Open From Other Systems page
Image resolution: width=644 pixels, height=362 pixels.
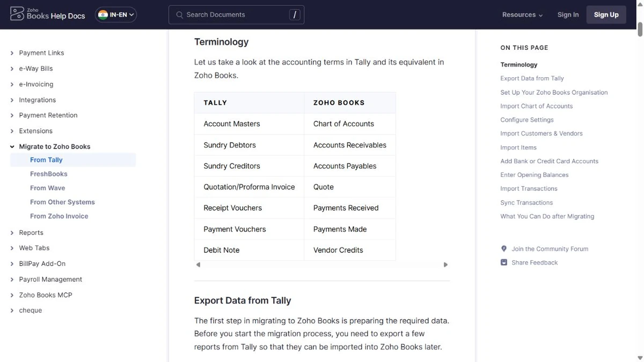point(62,202)
